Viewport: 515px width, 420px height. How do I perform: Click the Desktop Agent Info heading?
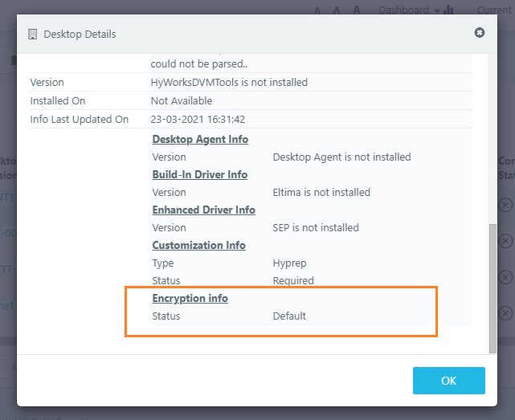200,139
